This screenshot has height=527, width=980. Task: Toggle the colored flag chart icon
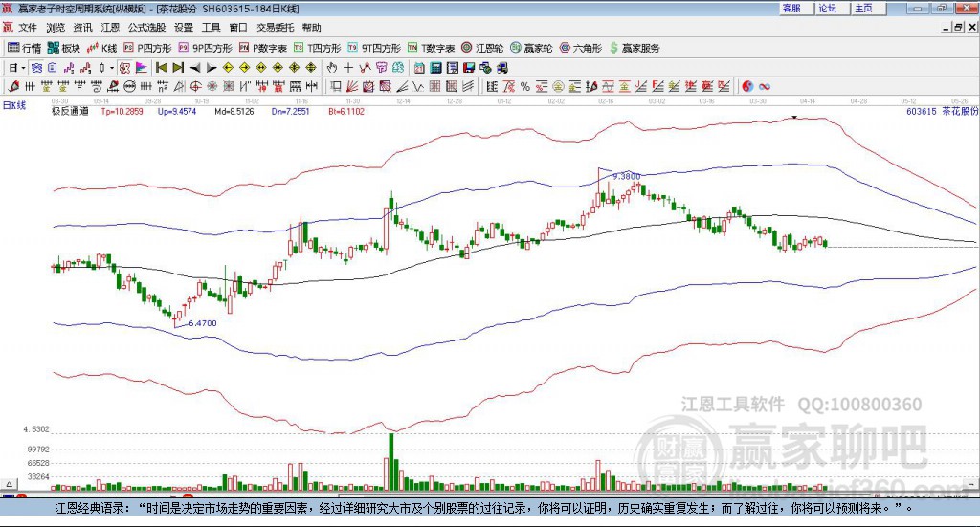[142, 68]
